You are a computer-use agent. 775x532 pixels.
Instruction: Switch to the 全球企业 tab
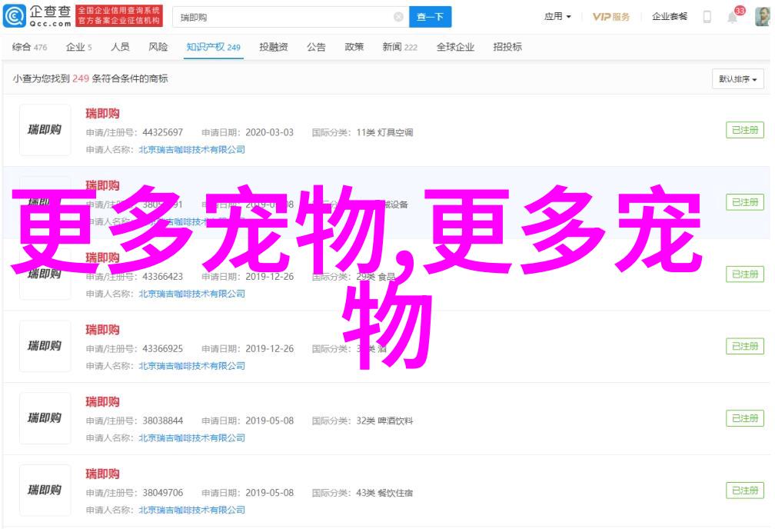(455, 47)
